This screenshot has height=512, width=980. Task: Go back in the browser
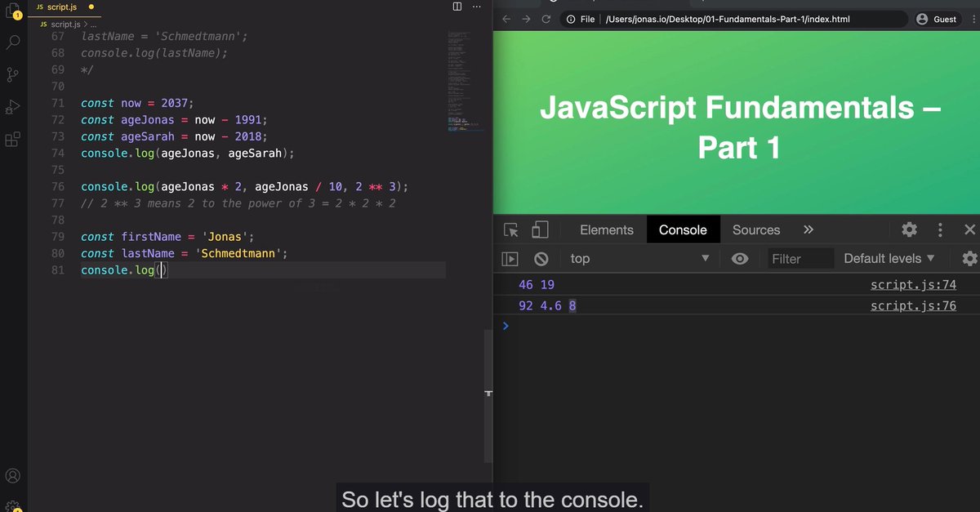(506, 19)
